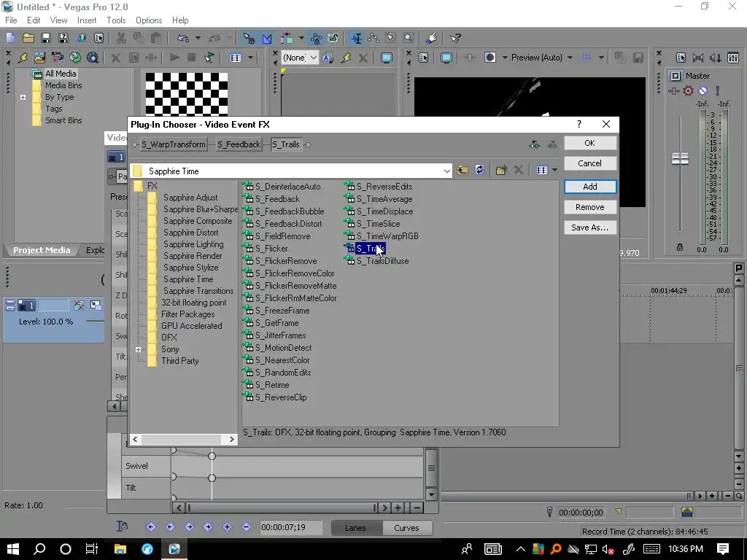Click the New project icon in toolbar
The width and height of the screenshot is (747, 560).
tap(10, 38)
